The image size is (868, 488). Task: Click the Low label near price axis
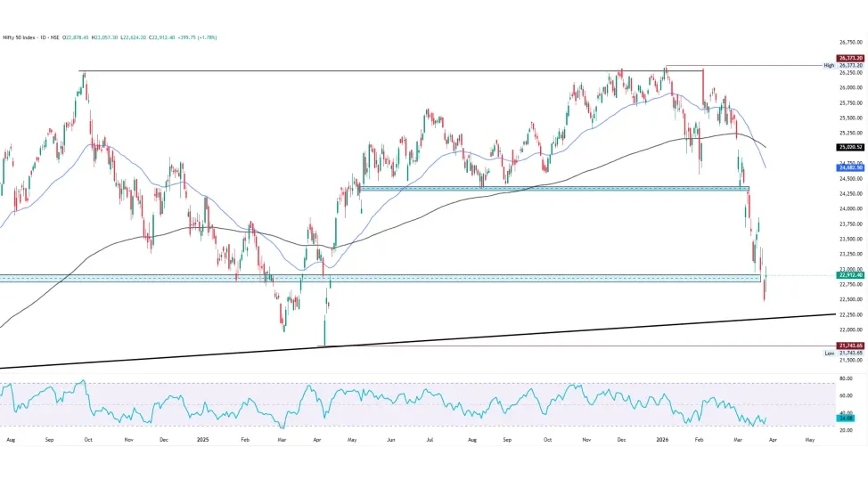(829, 353)
